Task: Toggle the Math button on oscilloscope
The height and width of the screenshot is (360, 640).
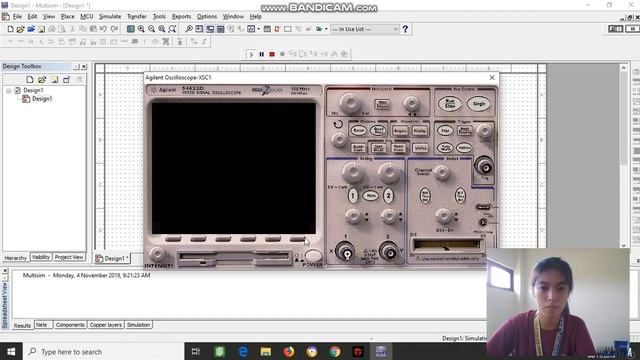Action: tap(370, 196)
